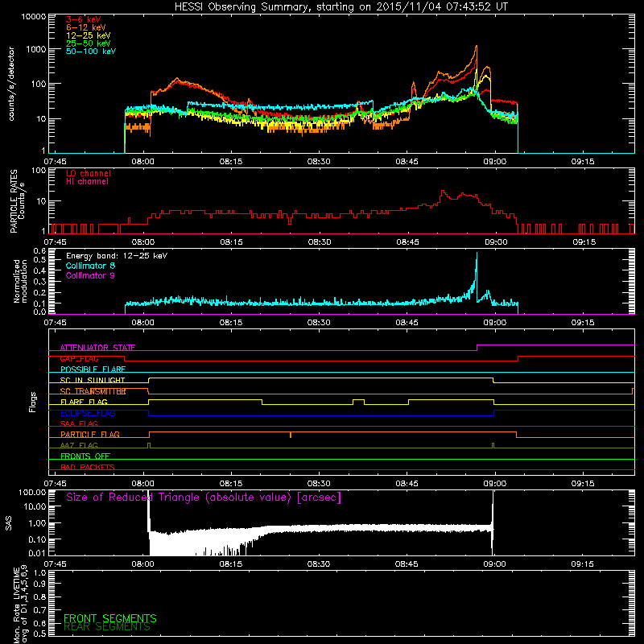Click the SC_TRANSMITTER flag label
The width and height of the screenshot is (644, 644).
coord(93,391)
